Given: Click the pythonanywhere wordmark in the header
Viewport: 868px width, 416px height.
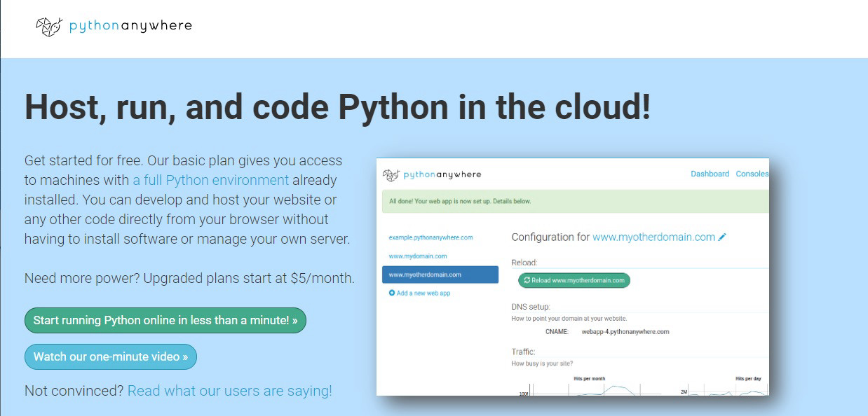Looking at the screenshot, I should (130, 26).
